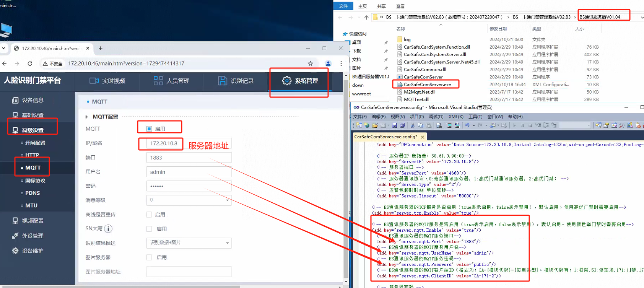Select 设备维护 in the left sidebar
The image size is (644, 288).
(33, 251)
